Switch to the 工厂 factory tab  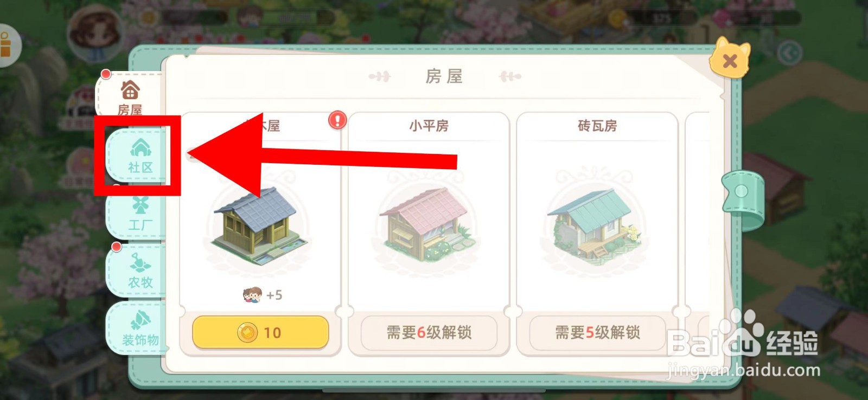140,214
